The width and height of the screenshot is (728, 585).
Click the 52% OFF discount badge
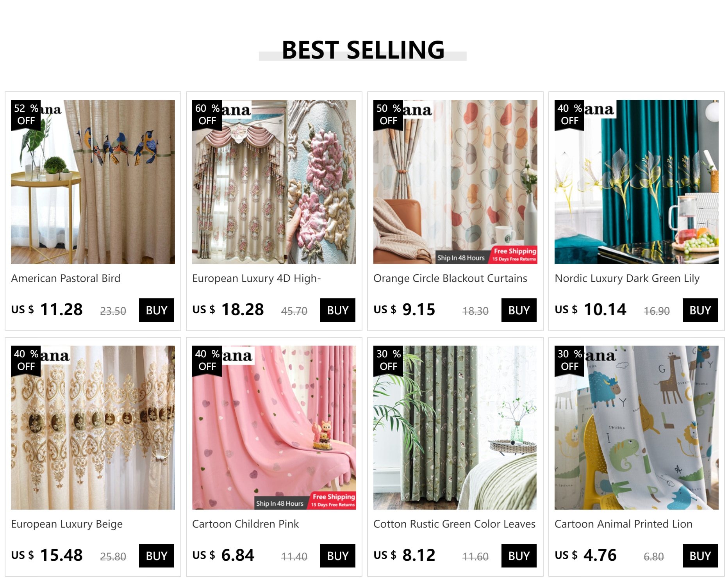26,115
